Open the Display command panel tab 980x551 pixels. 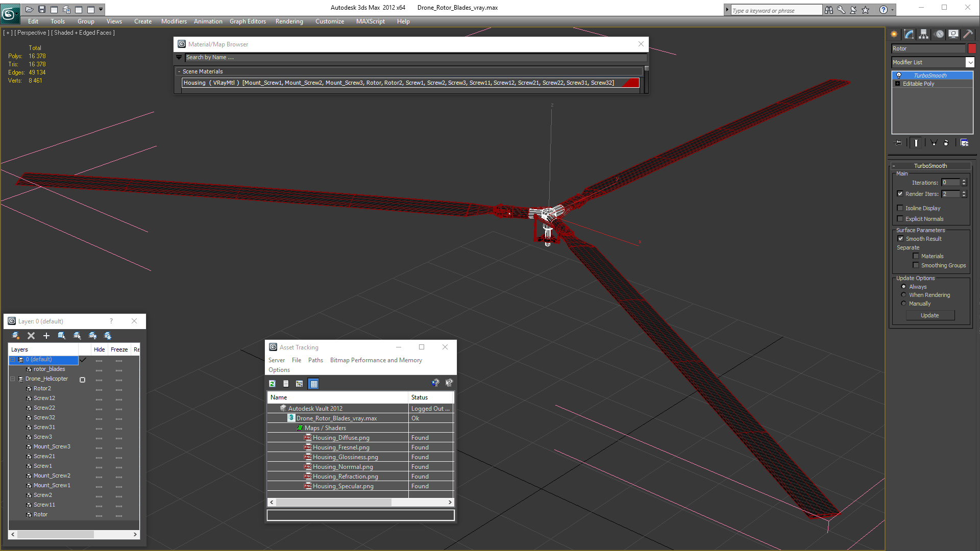pos(953,34)
